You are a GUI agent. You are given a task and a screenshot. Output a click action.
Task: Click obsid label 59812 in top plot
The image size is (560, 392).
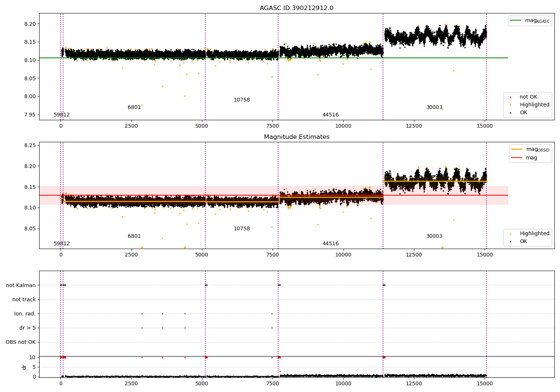[x=62, y=115]
